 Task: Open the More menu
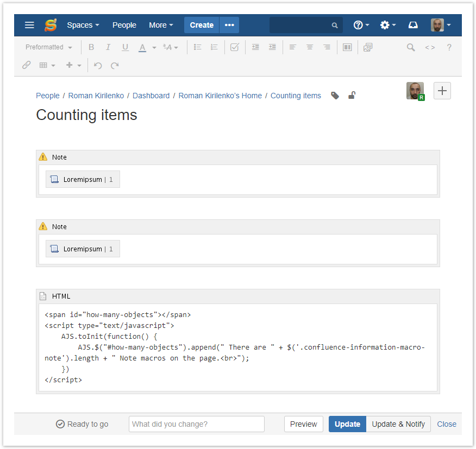pyautogui.click(x=161, y=25)
